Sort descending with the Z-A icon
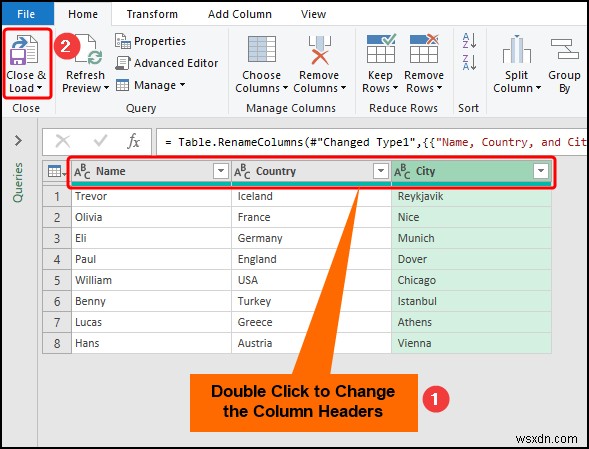This screenshot has height=449, width=589. point(470,62)
